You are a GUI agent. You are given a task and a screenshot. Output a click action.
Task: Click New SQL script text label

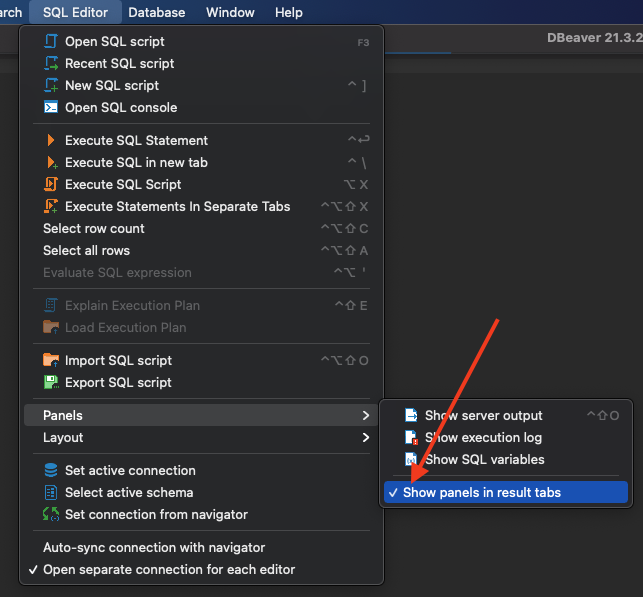[x=112, y=85]
